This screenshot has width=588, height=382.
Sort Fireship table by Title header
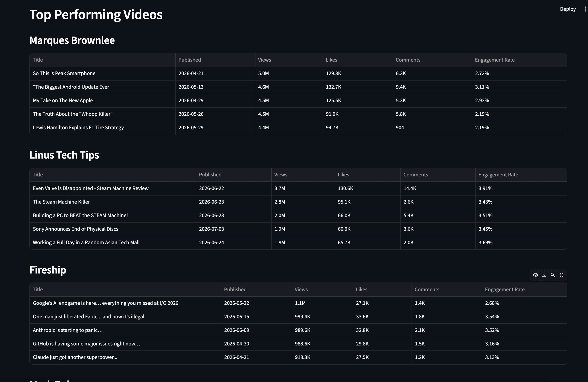click(x=125, y=290)
